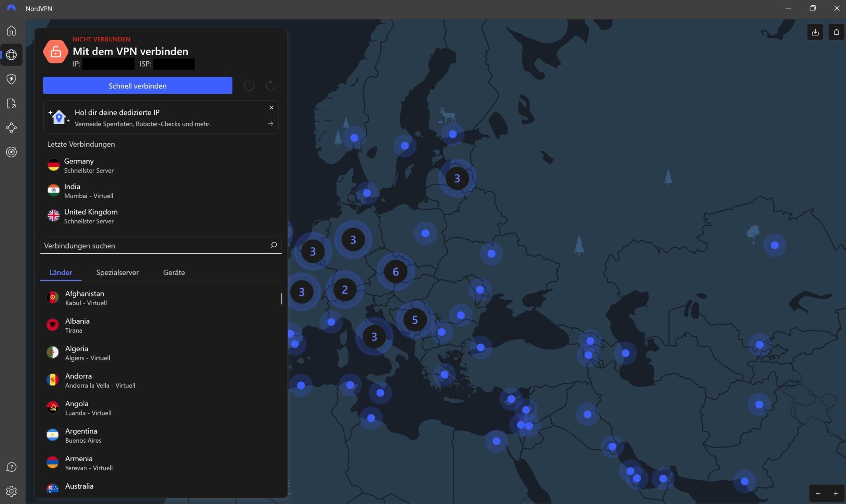Click the map cluster labeled 5
This screenshot has width=846, height=504.
(x=415, y=320)
